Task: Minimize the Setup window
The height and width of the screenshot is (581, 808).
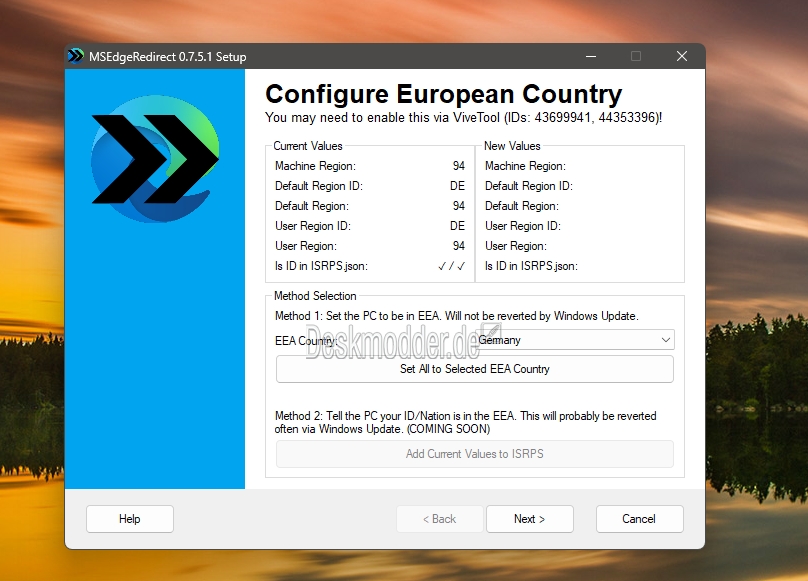Action: pyautogui.click(x=591, y=56)
